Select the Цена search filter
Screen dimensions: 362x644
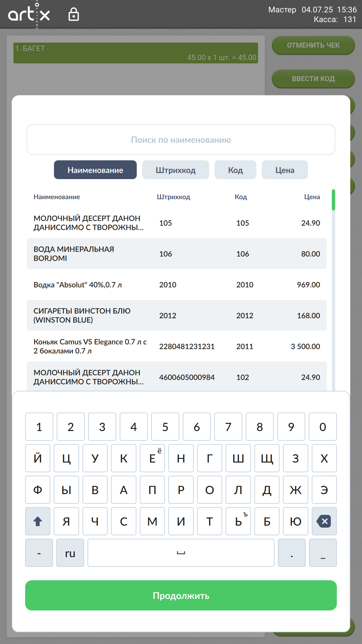click(x=285, y=170)
